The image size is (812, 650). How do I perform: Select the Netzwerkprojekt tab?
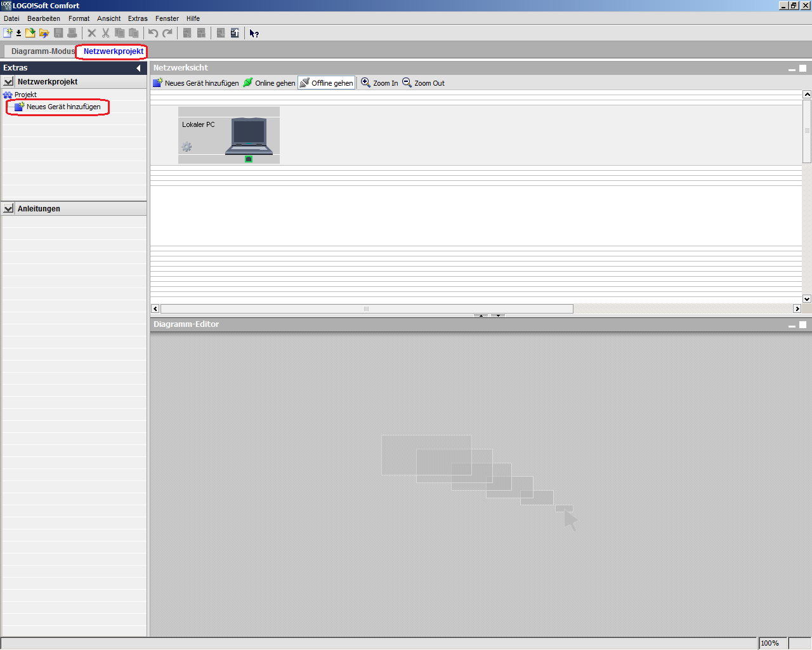(x=114, y=51)
